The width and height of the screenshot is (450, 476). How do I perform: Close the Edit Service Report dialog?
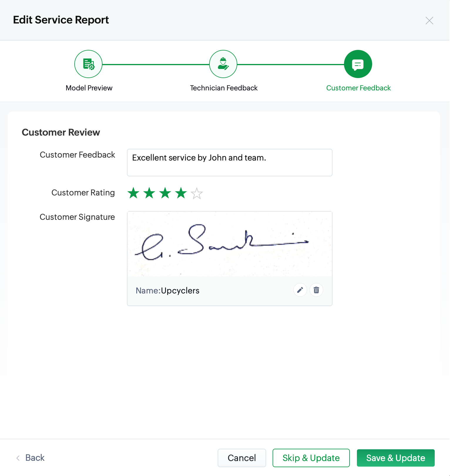coord(429,21)
